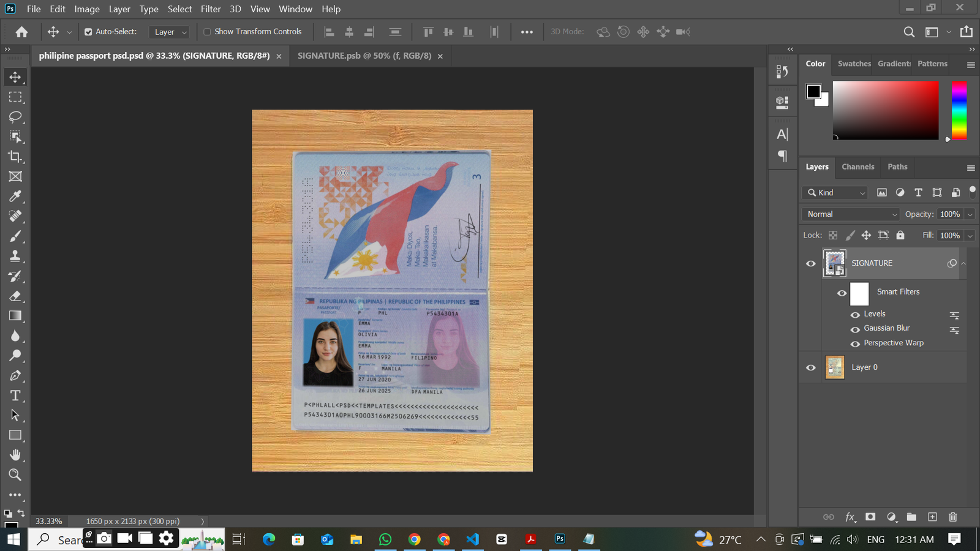Image resolution: width=980 pixels, height=551 pixels.
Task: Open the Layers panel menu
Action: coord(971,168)
